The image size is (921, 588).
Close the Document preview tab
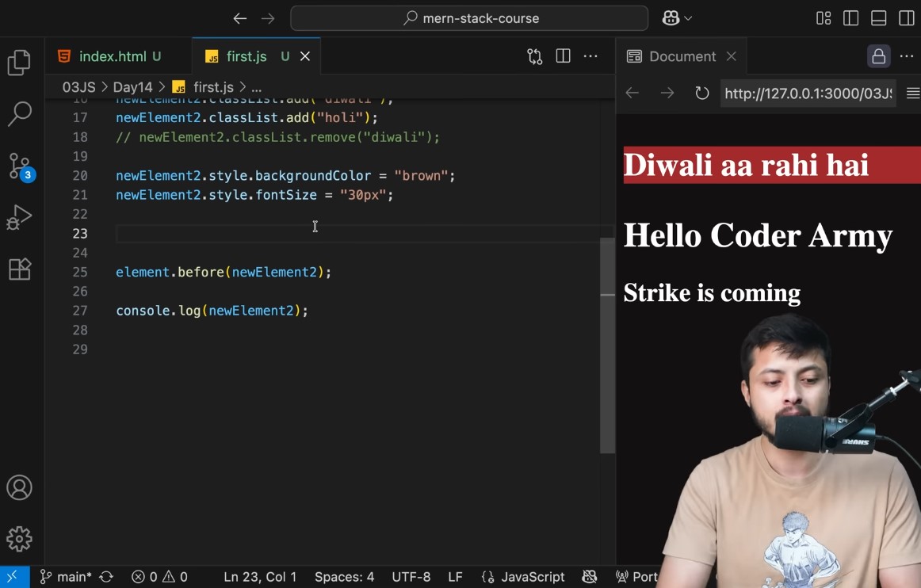[732, 56]
